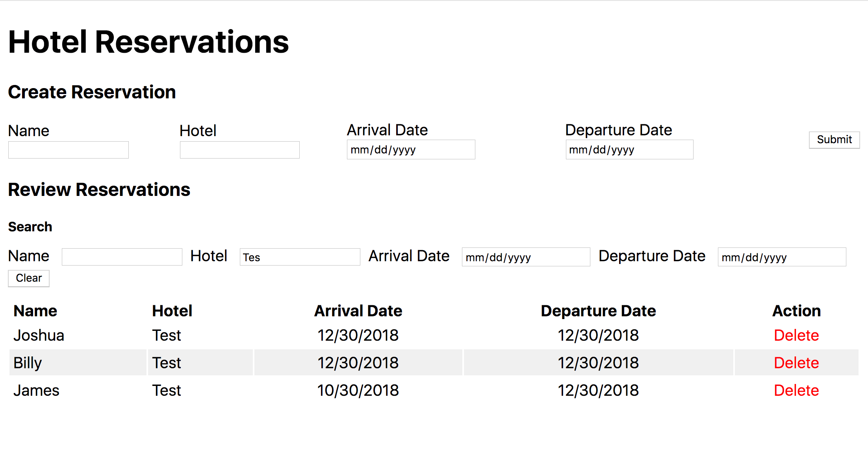The width and height of the screenshot is (868, 454).
Task: Click the Arrival Date table column header
Action: tap(358, 311)
